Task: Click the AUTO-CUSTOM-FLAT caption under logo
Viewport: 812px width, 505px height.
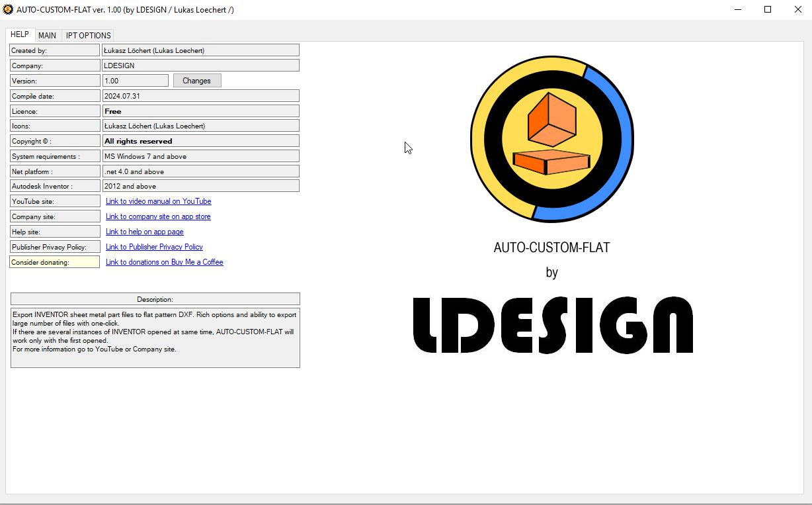Action: pos(552,248)
